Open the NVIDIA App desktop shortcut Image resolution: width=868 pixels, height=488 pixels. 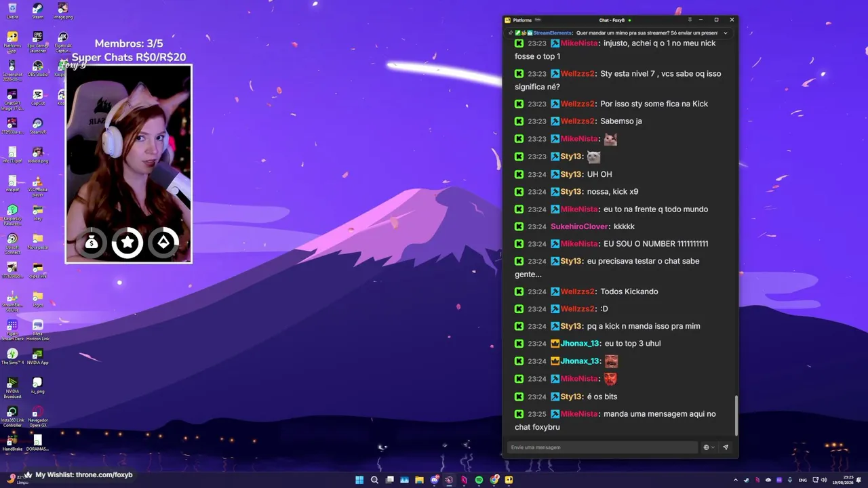[38, 357]
